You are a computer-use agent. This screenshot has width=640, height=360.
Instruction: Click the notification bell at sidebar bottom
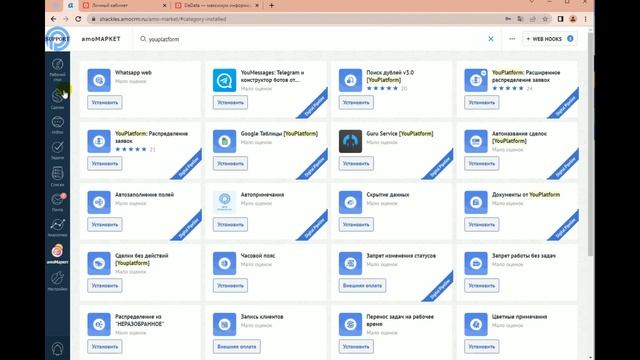click(x=58, y=349)
